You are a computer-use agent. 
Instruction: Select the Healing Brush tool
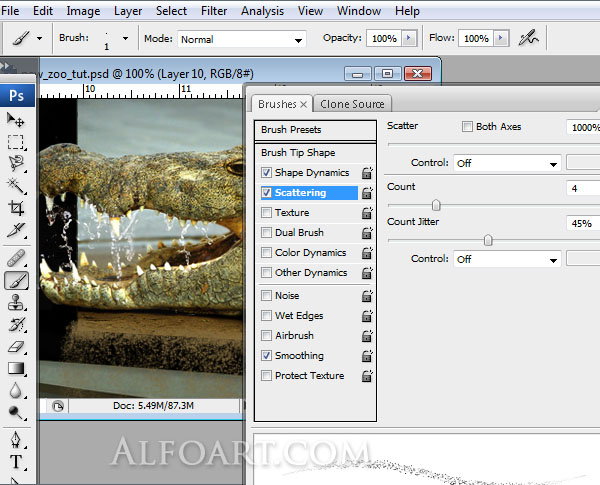point(16,258)
